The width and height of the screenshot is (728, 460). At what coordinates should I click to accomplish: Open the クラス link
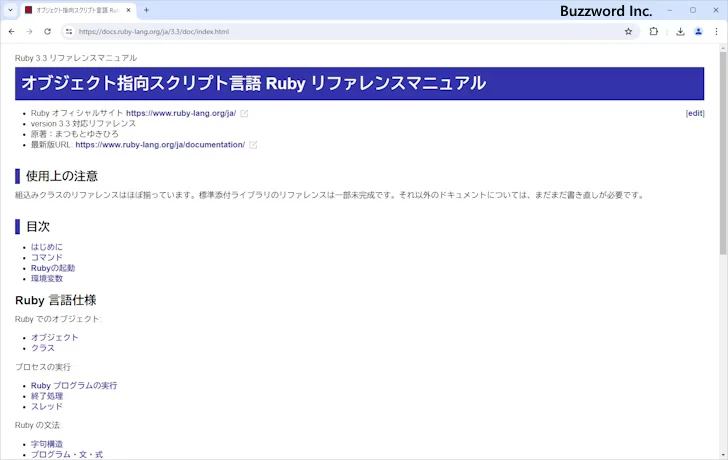(43, 348)
